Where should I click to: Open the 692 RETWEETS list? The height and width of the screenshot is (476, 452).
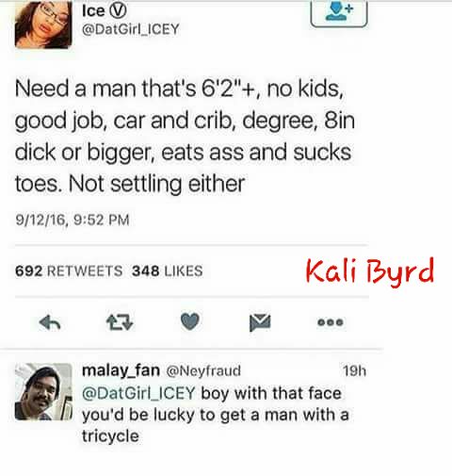pyautogui.click(x=69, y=271)
